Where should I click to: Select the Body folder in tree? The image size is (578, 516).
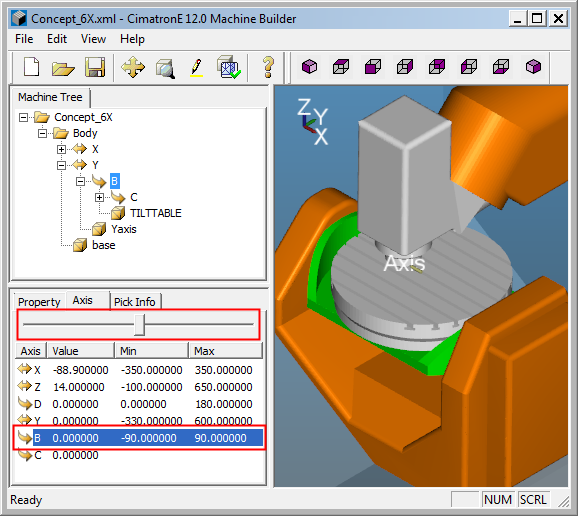point(85,133)
